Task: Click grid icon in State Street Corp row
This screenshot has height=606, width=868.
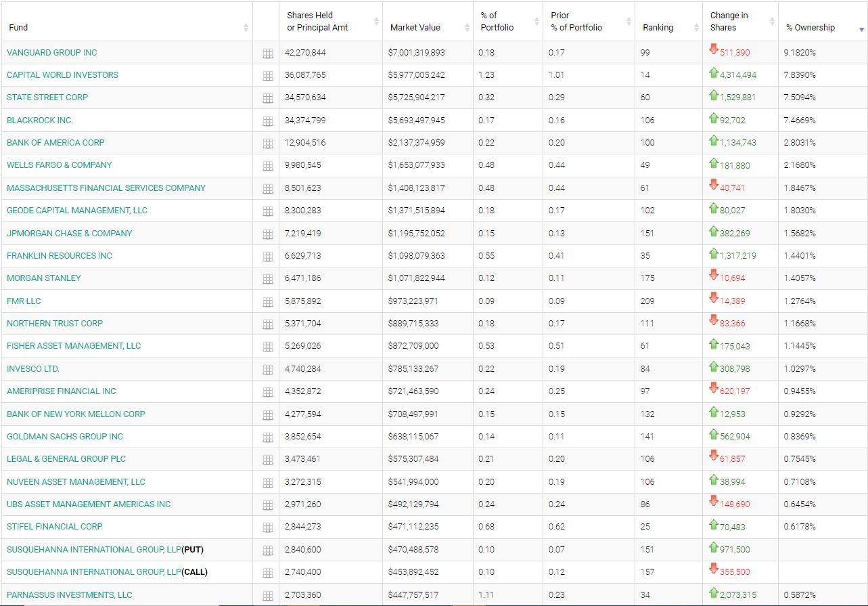Action: pos(267,98)
